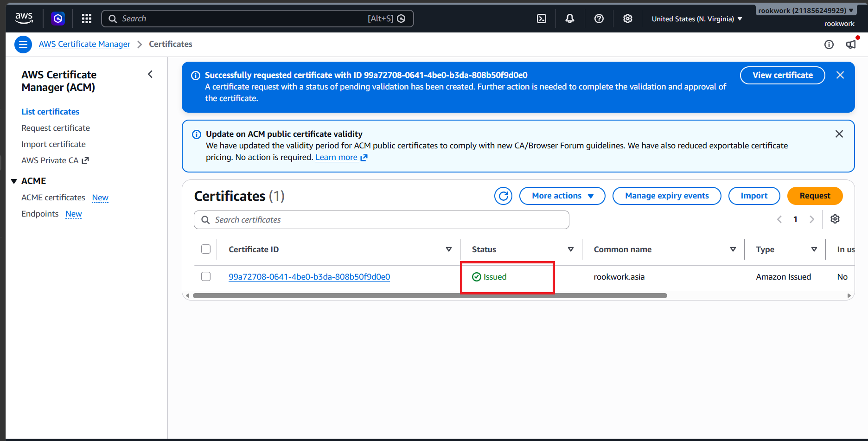Collapse the ACME navigation section
The width and height of the screenshot is (868, 441).
pyautogui.click(x=14, y=181)
